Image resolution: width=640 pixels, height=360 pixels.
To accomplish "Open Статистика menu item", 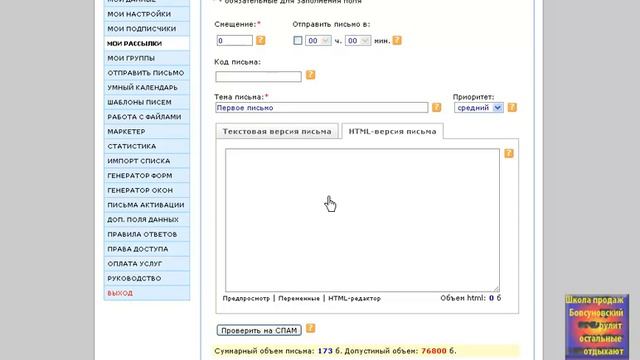I will pyautogui.click(x=147, y=147).
